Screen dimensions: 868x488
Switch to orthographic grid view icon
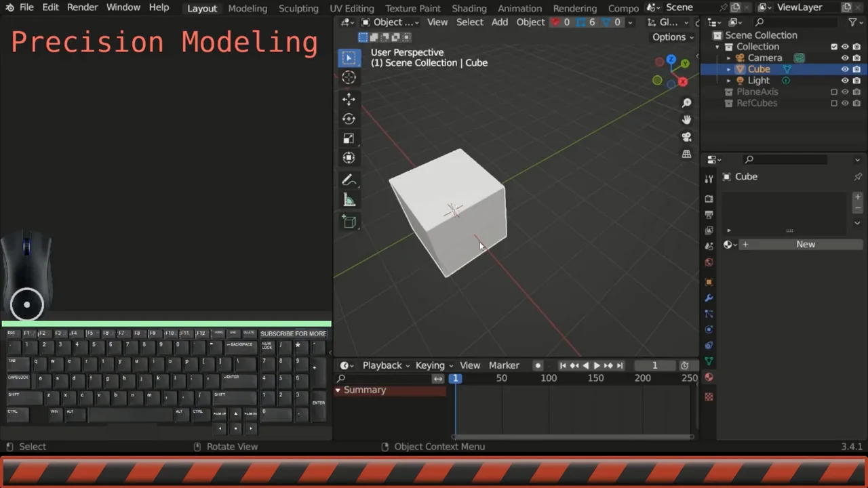pos(686,154)
